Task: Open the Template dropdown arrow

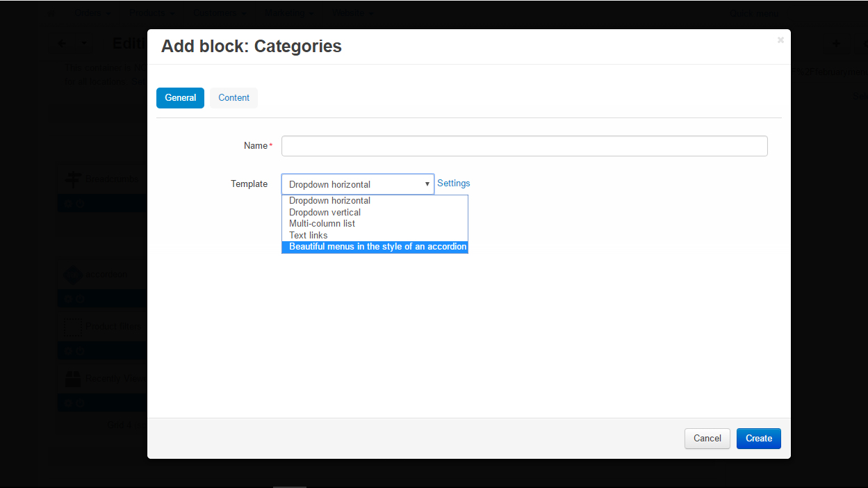Action: [427, 184]
